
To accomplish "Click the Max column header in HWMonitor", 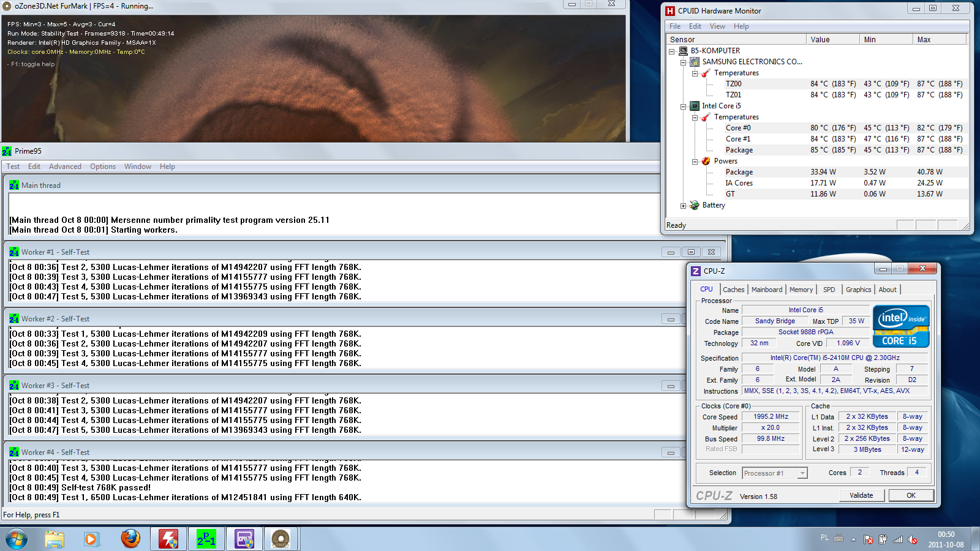I will (x=940, y=39).
